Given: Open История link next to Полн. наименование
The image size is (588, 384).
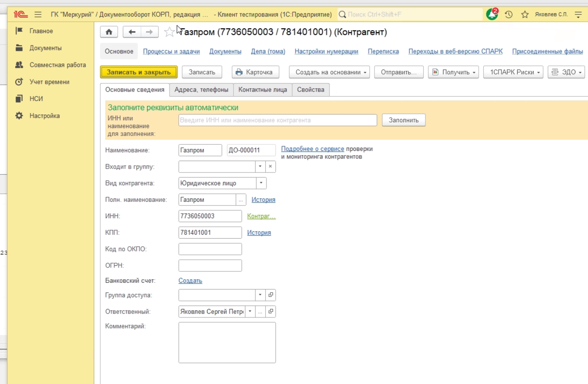Looking at the screenshot, I should [x=263, y=200].
